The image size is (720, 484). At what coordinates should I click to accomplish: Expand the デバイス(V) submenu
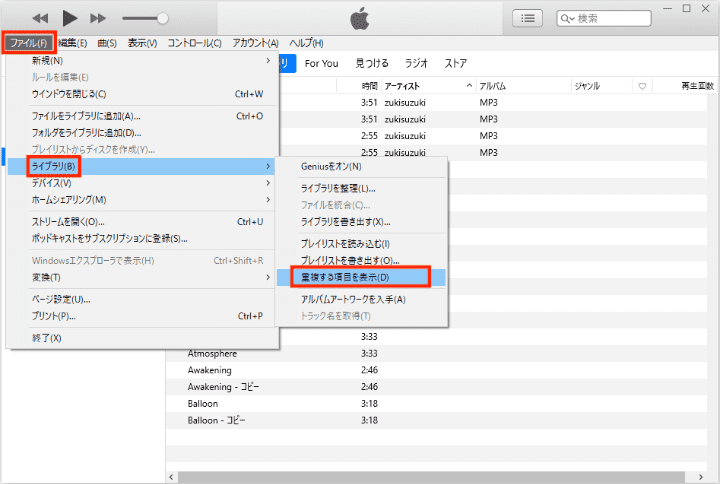point(143,183)
